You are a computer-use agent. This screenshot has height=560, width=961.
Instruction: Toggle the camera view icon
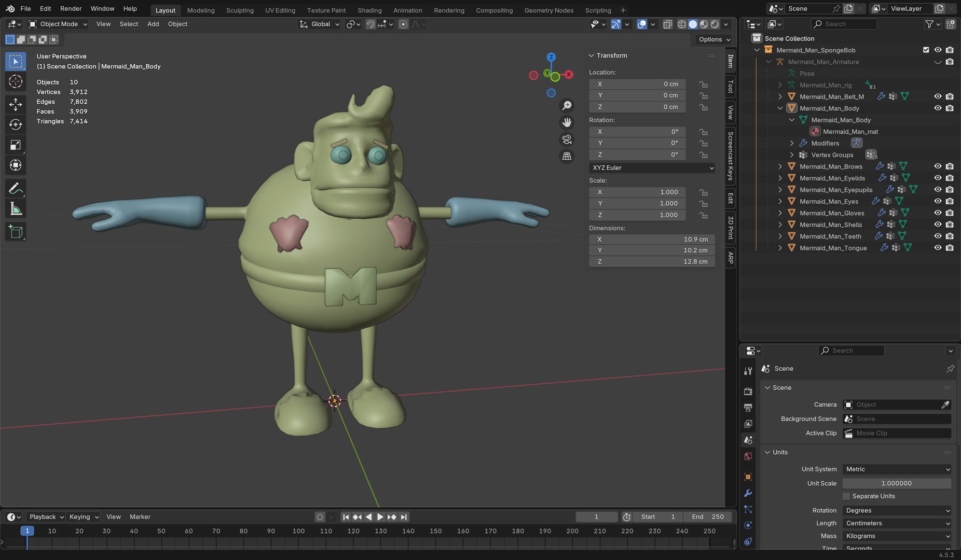(x=567, y=139)
